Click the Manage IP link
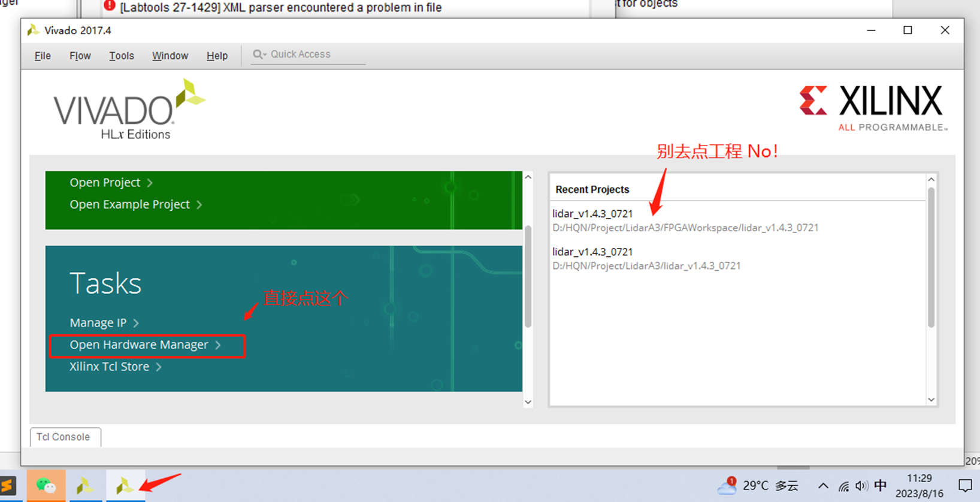The height and width of the screenshot is (502, 980). (x=98, y=323)
